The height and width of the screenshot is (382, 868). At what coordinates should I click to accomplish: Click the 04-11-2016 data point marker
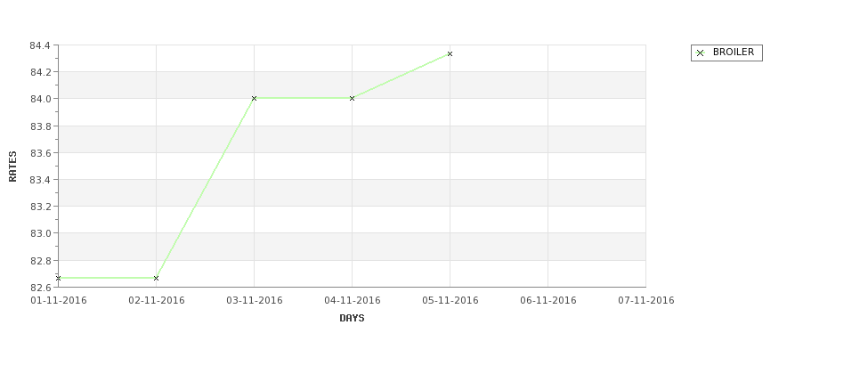point(352,98)
